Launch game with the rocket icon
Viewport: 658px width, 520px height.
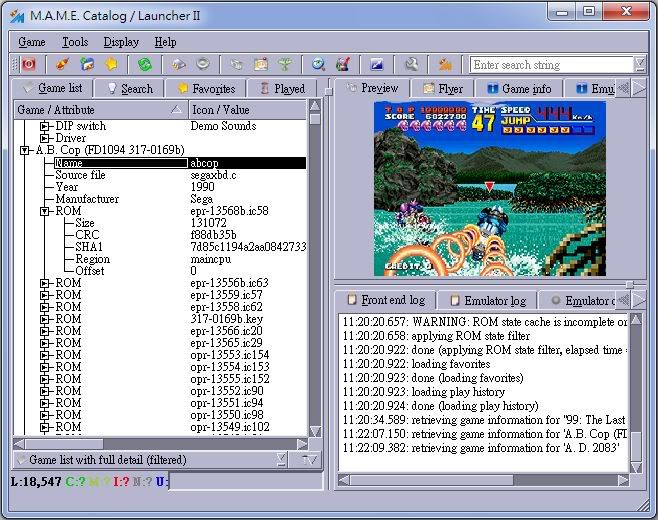(63, 65)
